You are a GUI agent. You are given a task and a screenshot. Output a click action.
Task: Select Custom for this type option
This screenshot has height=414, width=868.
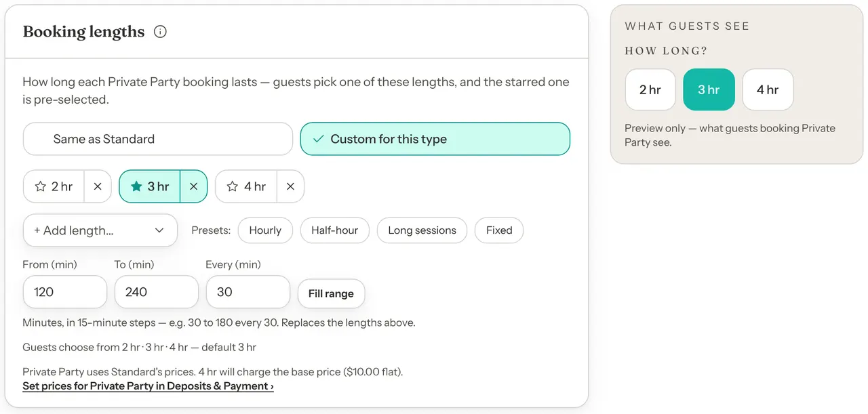[435, 139]
